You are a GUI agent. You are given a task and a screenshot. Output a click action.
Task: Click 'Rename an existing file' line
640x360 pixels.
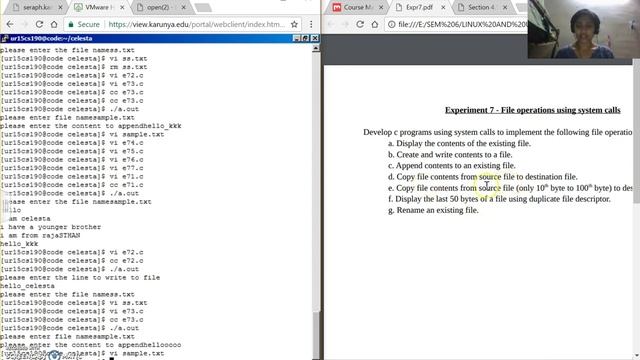pyautogui.click(x=433, y=210)
